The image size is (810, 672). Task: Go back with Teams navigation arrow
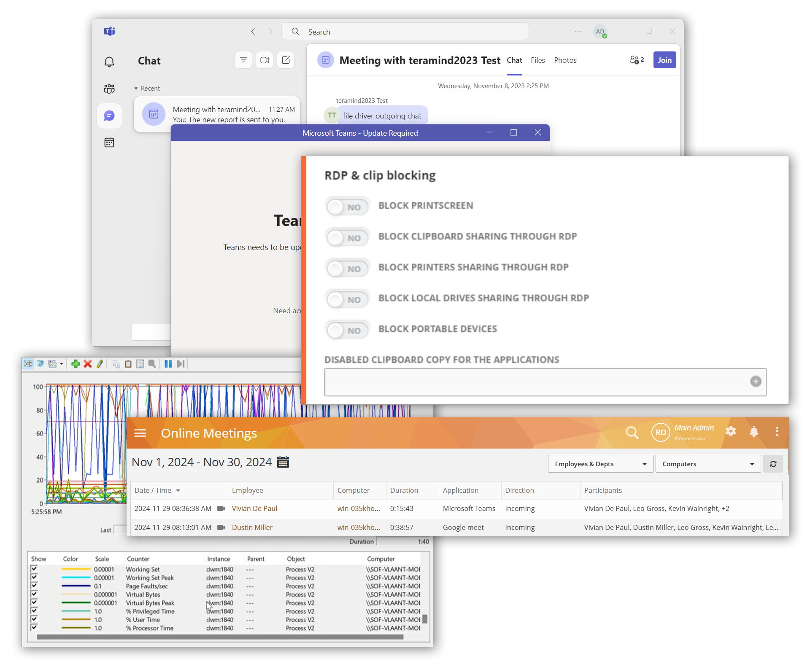tap(253, 32)
